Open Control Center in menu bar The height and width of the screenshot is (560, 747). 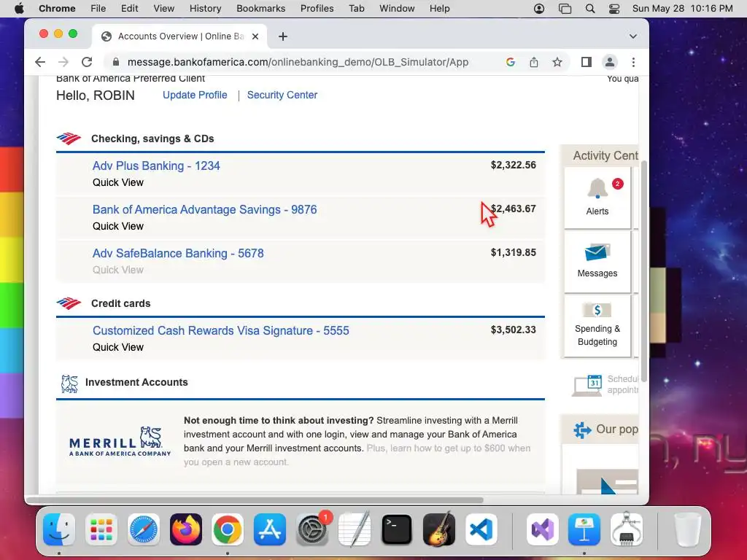[614, 9]
